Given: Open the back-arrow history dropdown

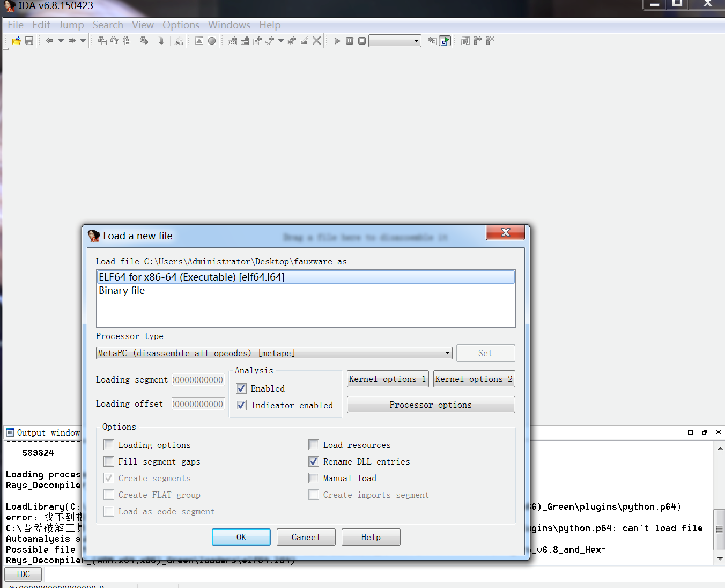Looking at the screenshot, I should 61,41.
